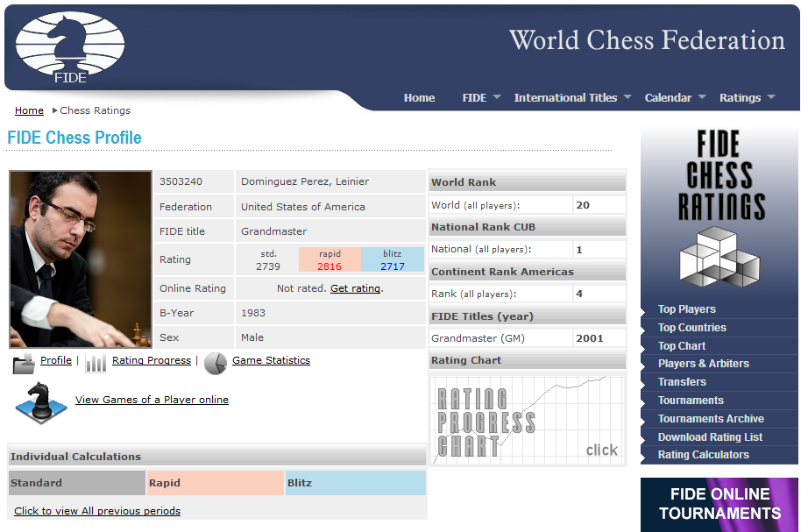The image size is (808, 532).
Task: Click the Get rating link
Action: pyautogui.click(x=356, y=288)
